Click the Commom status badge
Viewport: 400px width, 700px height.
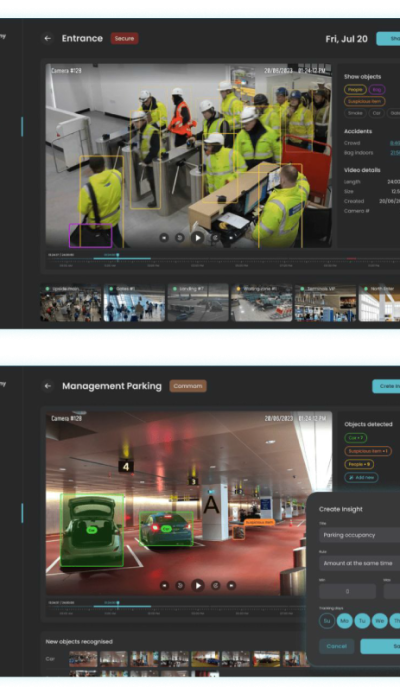pos(188,386)
